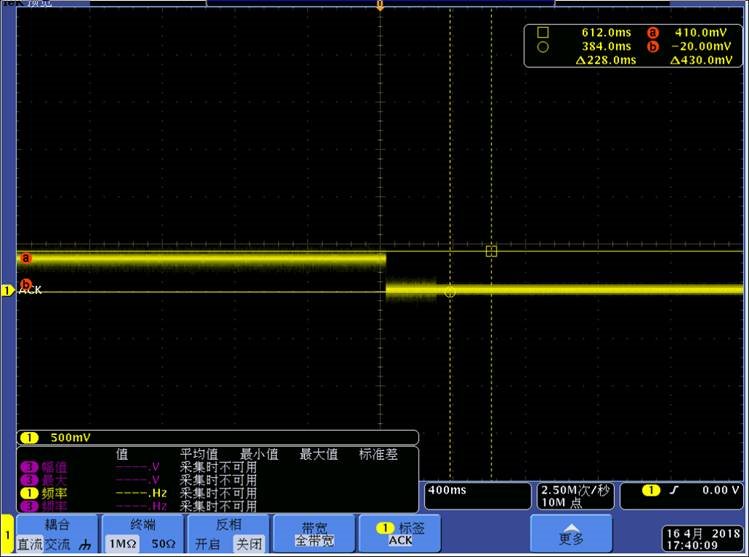Image resolution: width=749 pixels, height=557 pixels.
Task: Select the square cursor marker on the waveform
Action: pyautogui.click(x=491, y=251)
